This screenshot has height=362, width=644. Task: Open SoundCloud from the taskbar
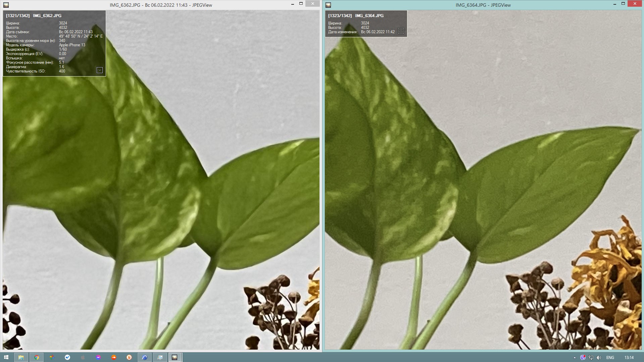click(113, 357)
